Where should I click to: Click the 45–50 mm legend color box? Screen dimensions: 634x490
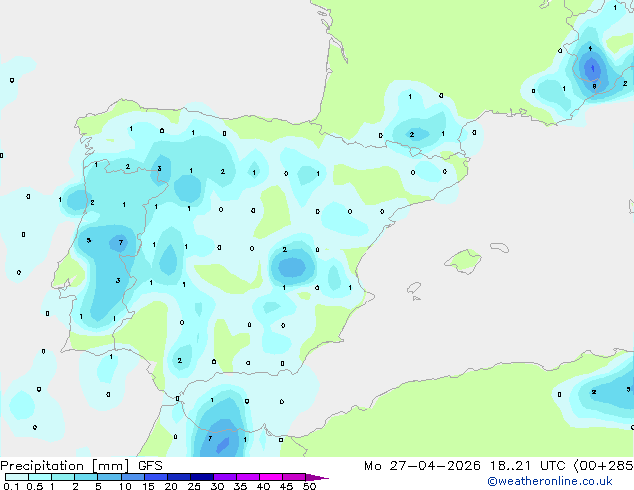[x=294, y=477]
